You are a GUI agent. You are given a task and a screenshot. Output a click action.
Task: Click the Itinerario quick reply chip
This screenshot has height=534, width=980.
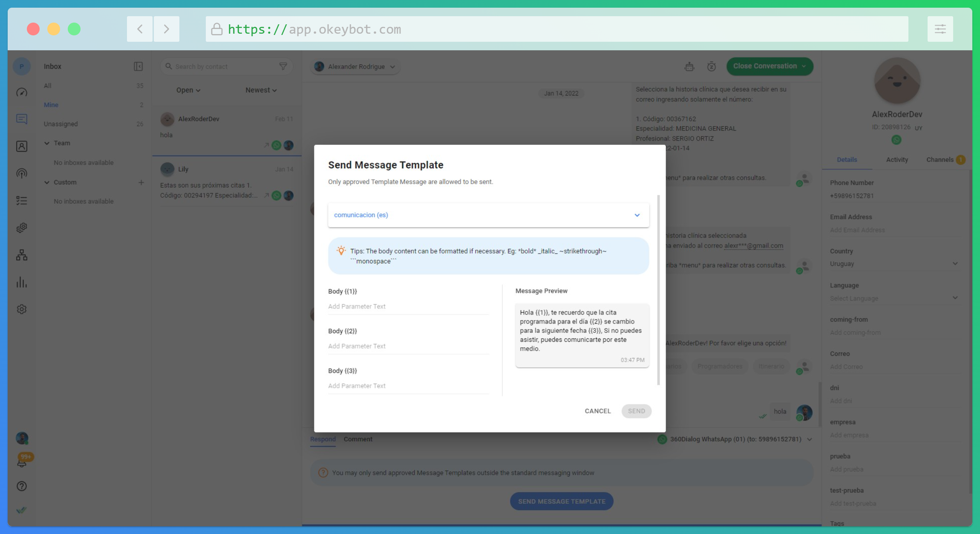click(771, 367)
